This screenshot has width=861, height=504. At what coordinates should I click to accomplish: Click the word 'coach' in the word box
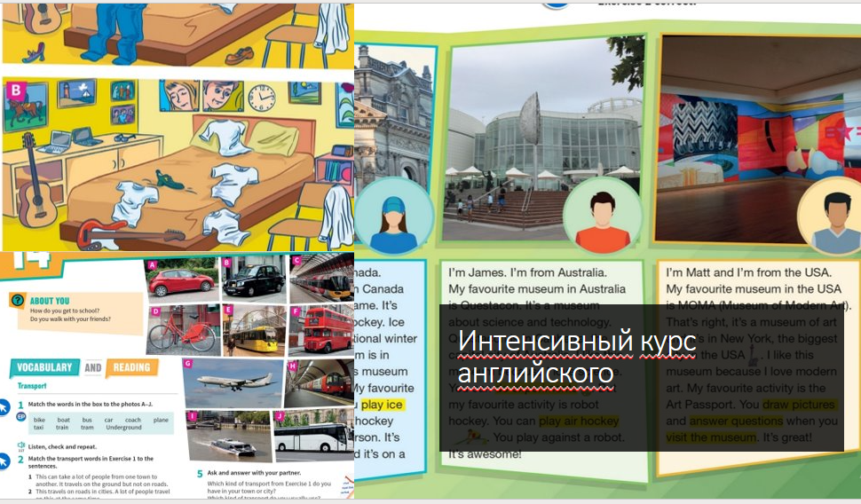click(x=133, y=420)
